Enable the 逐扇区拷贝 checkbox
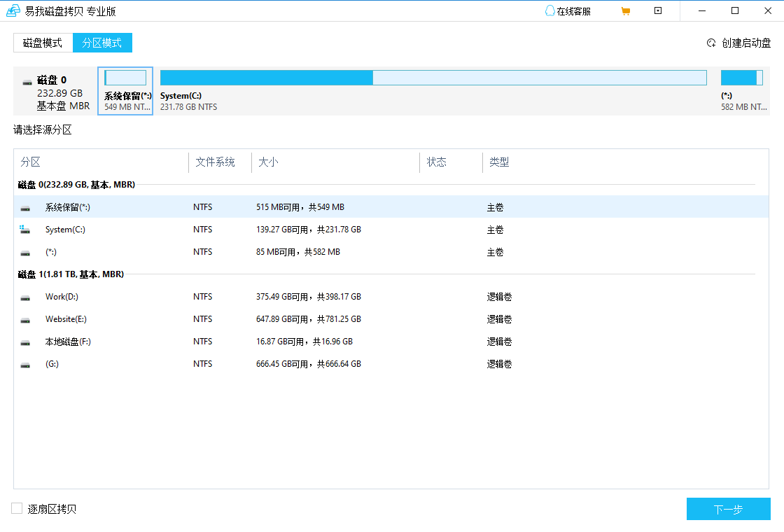The image size is (784, 532). click(x=17, y=508)
